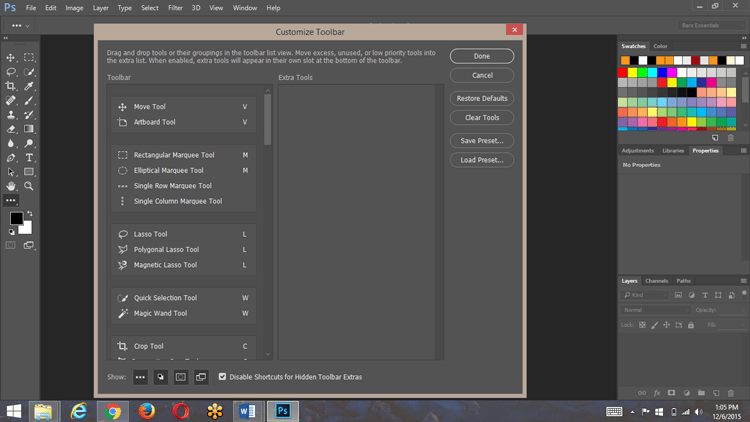Select the Eraser tool in left toolbar
Screen dimensions: 750x422
coord(11,129)
